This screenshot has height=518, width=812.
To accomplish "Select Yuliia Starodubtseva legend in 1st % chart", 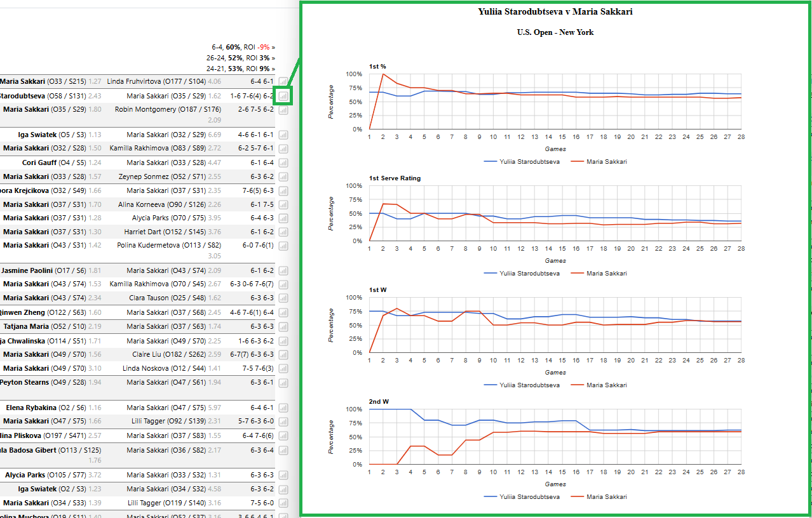I will pyautogui.click(x=522, y=162).
